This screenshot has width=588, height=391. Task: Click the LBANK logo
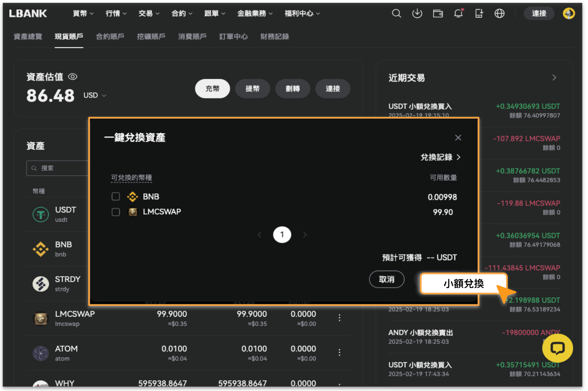pos(28,14)
